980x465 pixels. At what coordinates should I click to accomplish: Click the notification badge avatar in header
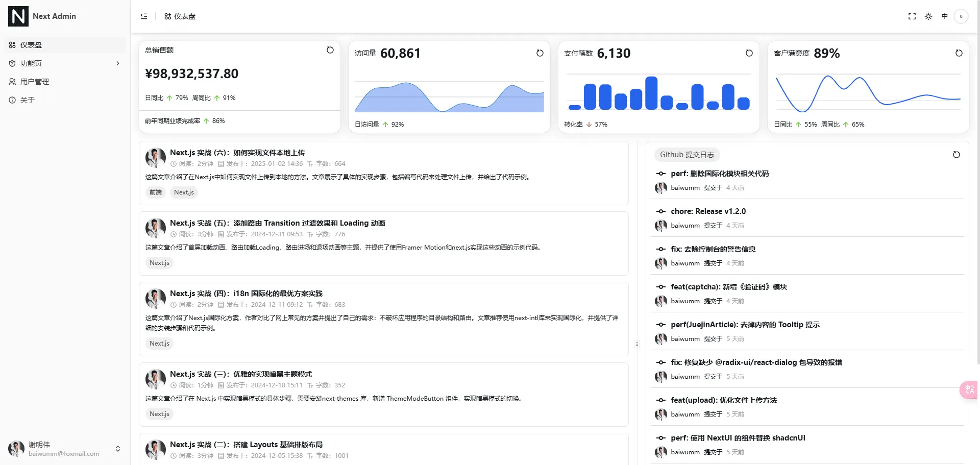(x=961, y=16)
